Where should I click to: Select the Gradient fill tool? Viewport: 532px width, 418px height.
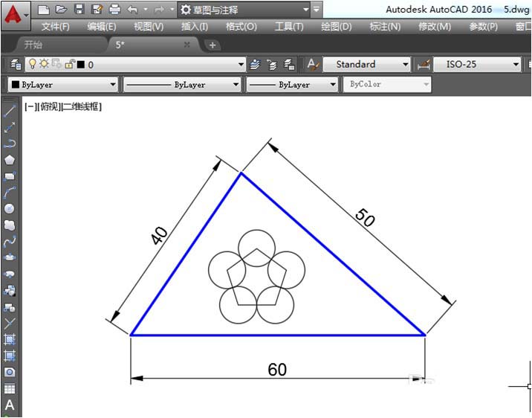(10, 356)
